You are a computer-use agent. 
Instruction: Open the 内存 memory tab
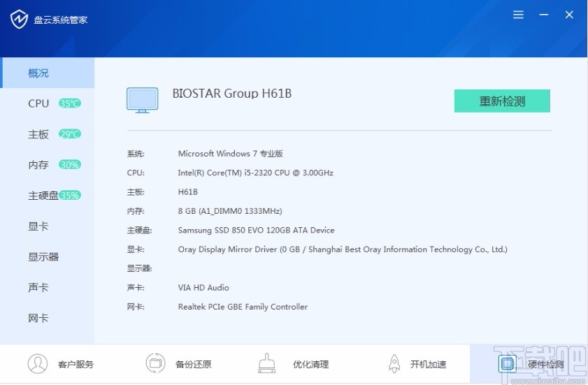(48, 165)
